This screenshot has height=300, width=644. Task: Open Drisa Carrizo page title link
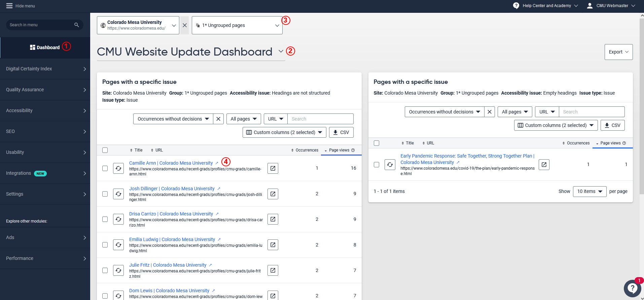coord(171,214)
